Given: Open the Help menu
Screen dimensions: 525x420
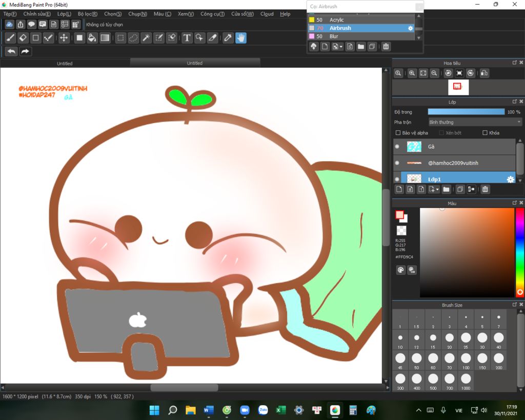Looking at the screenshot, I should pos(285,14).
